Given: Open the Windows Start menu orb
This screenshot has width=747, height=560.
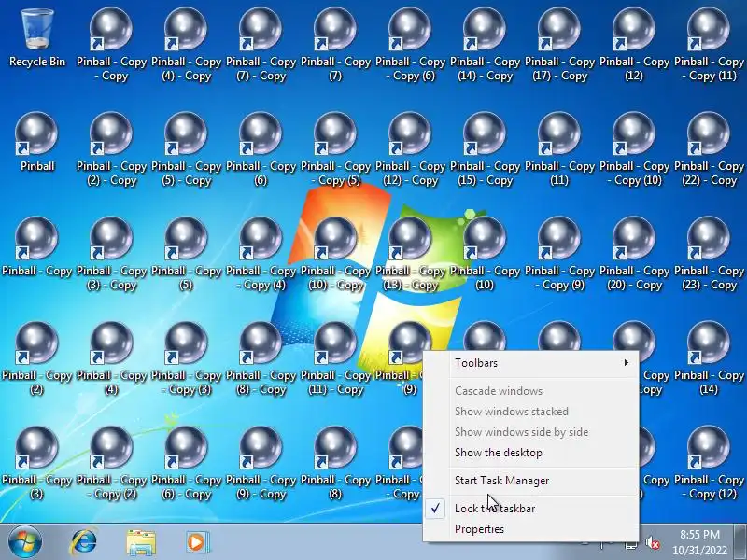Looking at the screenshot, I should [25, 542].
